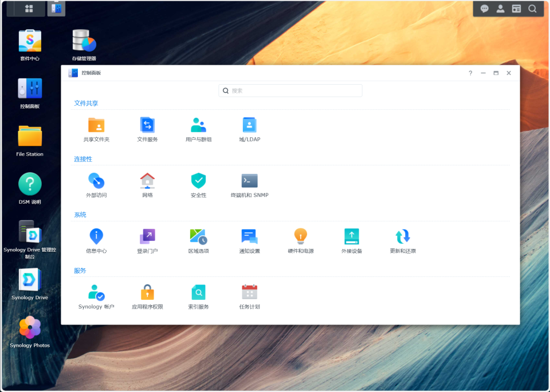Open the 网络 network settings
The width and height of the screenshot is (550, 392).
point(147,185)
